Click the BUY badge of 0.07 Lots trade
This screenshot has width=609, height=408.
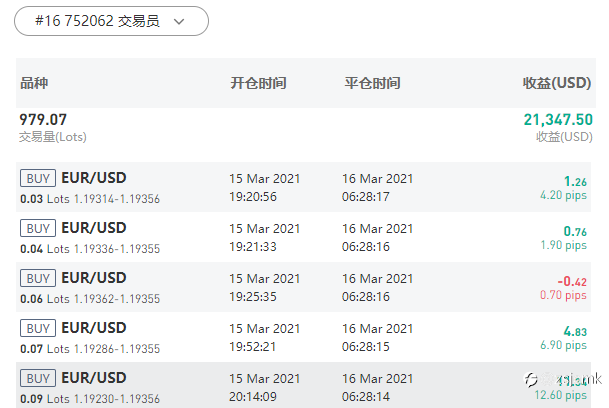pos(38,328)
